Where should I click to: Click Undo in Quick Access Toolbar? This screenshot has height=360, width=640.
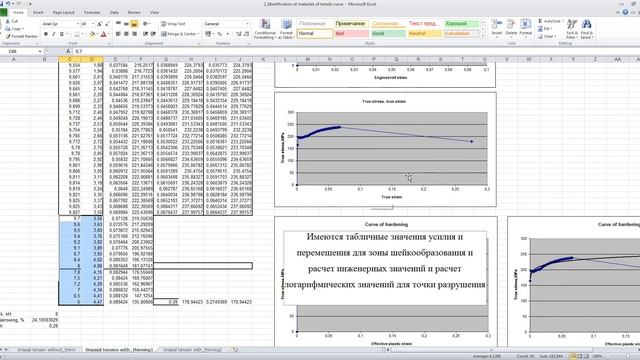tap(8, 4)
